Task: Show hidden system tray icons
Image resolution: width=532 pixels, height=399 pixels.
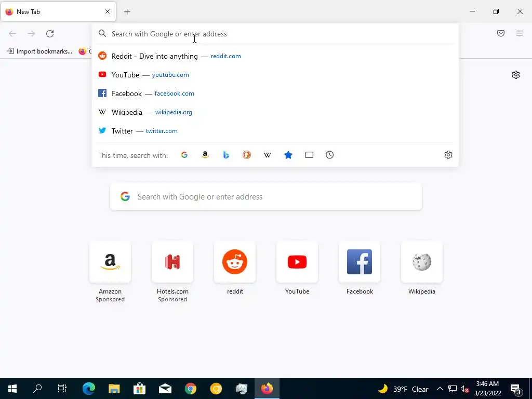Action: [x=440, y=389]
